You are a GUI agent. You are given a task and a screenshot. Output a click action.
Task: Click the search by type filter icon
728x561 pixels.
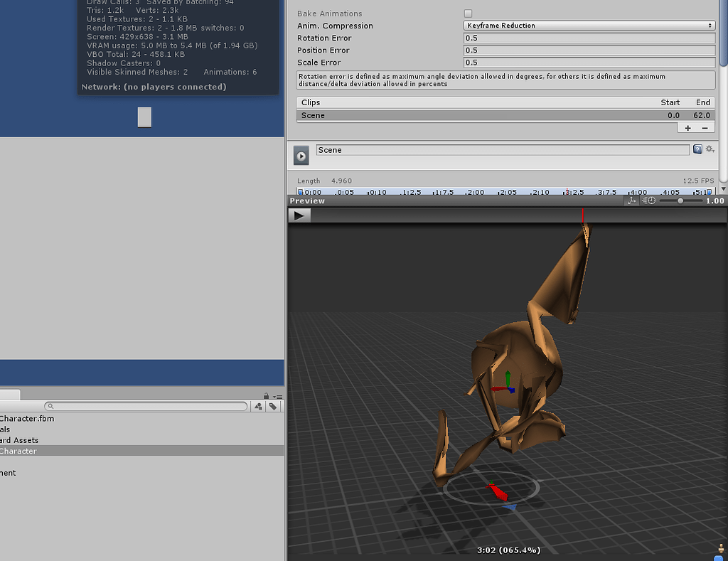259,406
